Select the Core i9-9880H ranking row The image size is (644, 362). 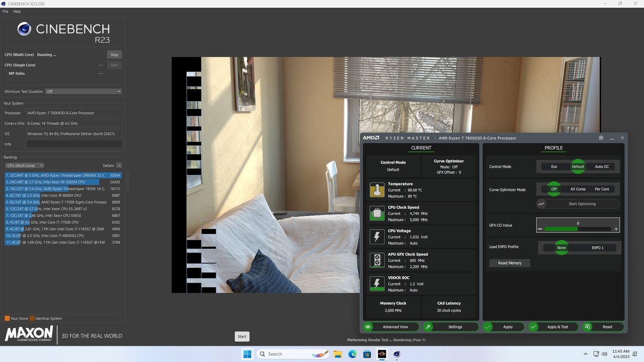tap(63, 195)
